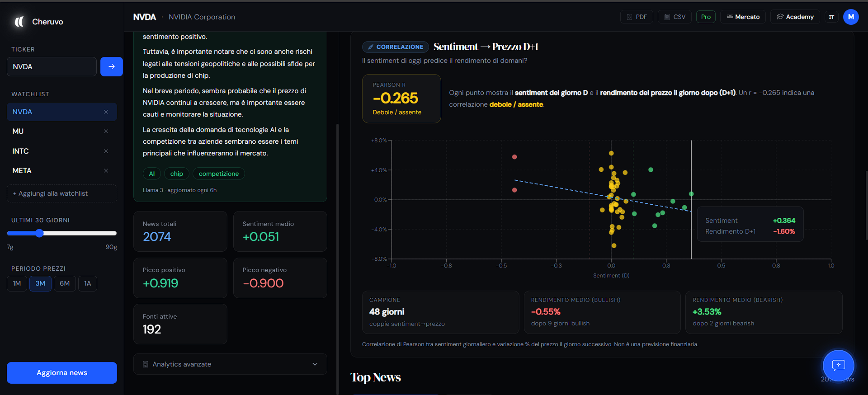Click the tooltip Sentiment value +0.364
Viewport: 868px width, 395px height.
784,221
